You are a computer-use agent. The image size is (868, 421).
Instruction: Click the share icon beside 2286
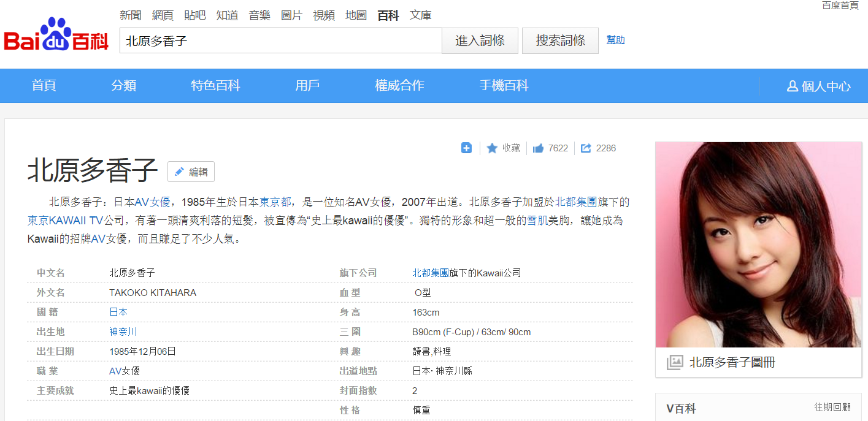586,148
